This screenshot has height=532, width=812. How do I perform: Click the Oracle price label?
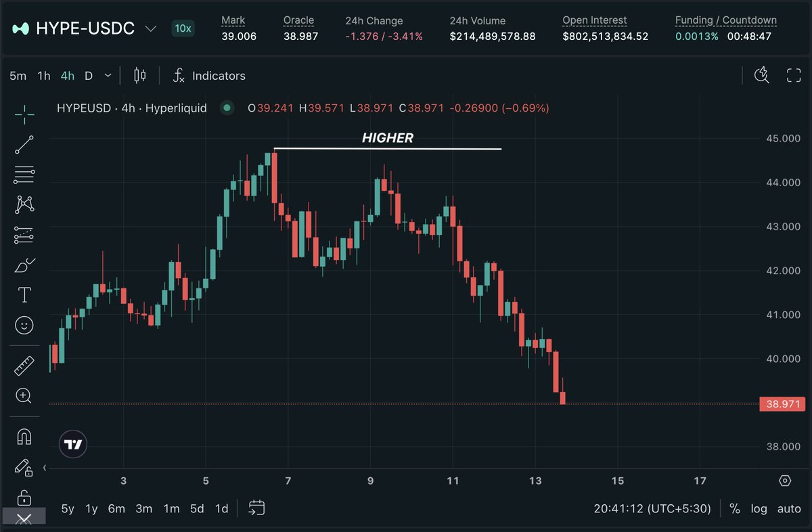(x=298, y=20)
